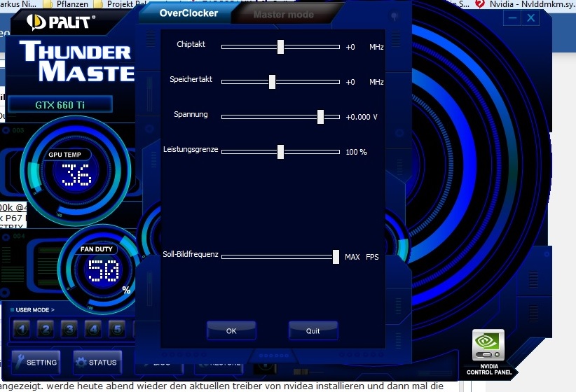Open the Pflanzen bookmark folder in browser

coord(66,4)
